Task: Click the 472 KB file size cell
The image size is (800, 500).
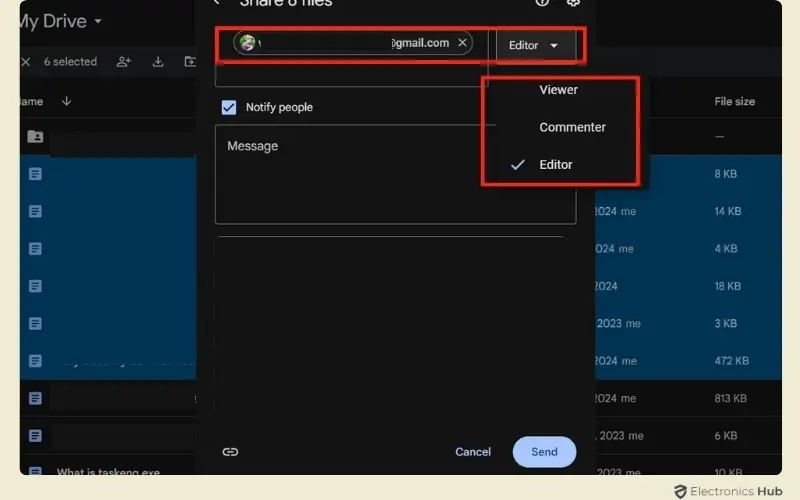Action: pyautogui.click(x=732, y=361)
